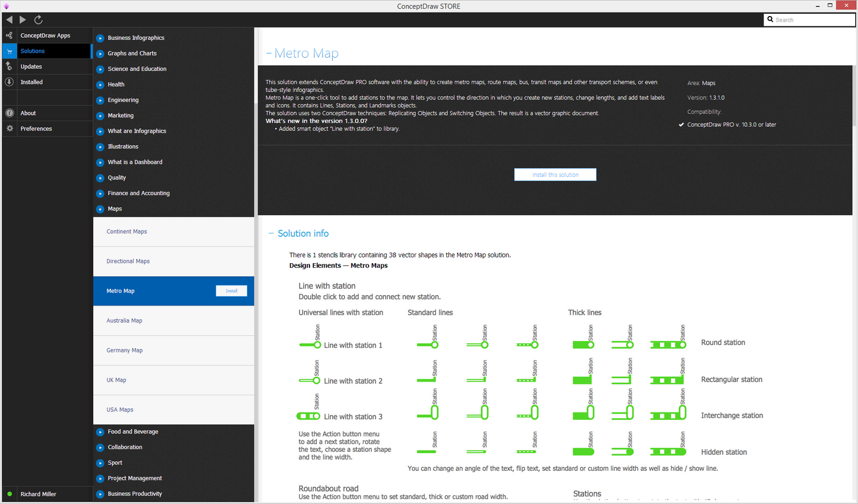Select the Germany Map solution
This screenshot has width=858, height=504.
click(173, 351)
